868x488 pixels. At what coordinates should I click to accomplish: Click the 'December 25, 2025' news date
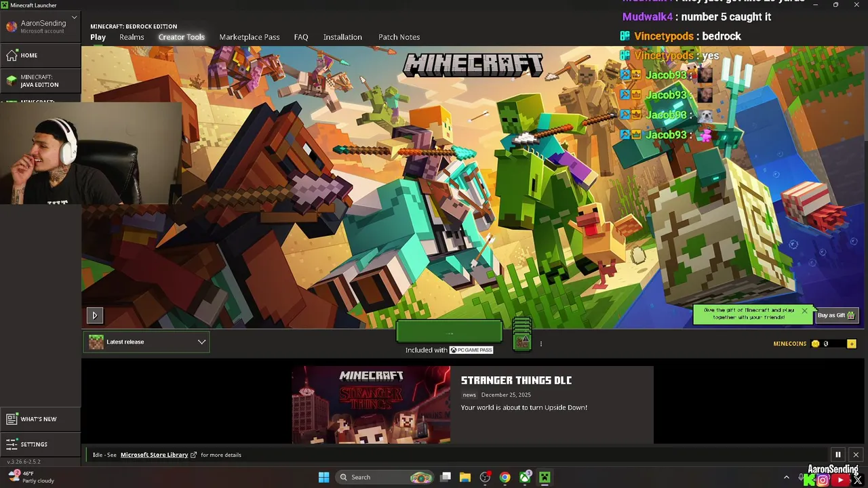(506, 394)
